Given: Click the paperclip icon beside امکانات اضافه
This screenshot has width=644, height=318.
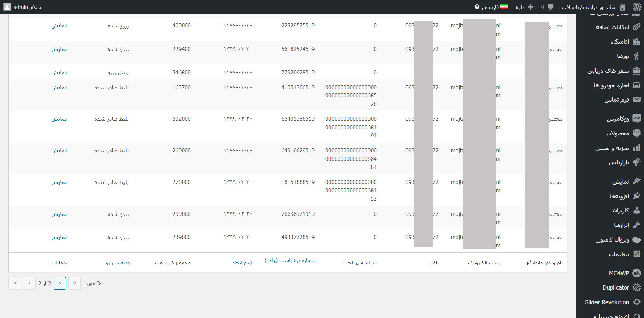Looking at the screenshot, I should coord(637,27).
